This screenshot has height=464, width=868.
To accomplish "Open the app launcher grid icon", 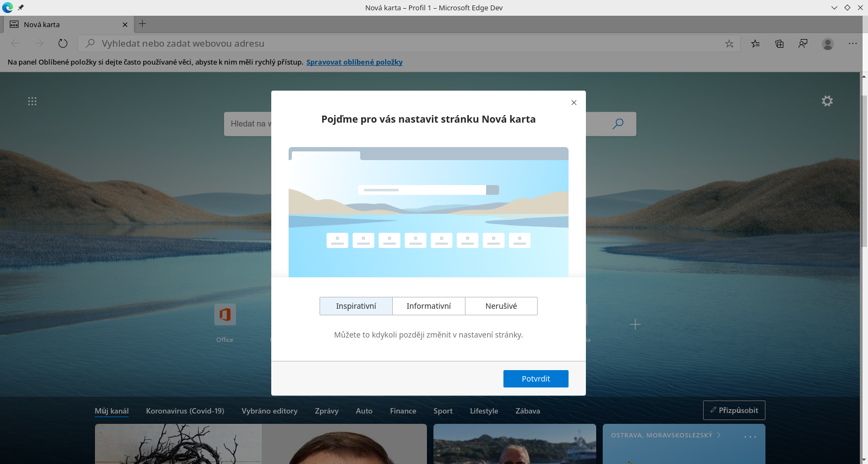I will pyautogui.click(x=33, y=101).
